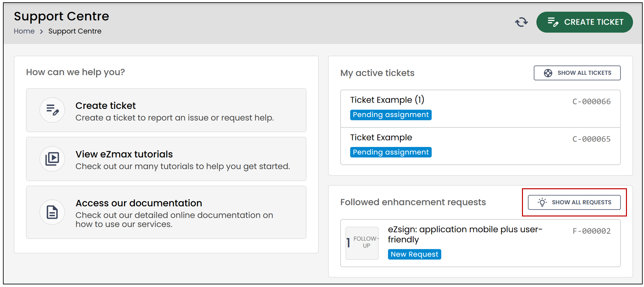Viewport: 644px width, 287px height.
Task: Click the lifebuoy icon in Show All Tickets
Action: click(548, 73)
